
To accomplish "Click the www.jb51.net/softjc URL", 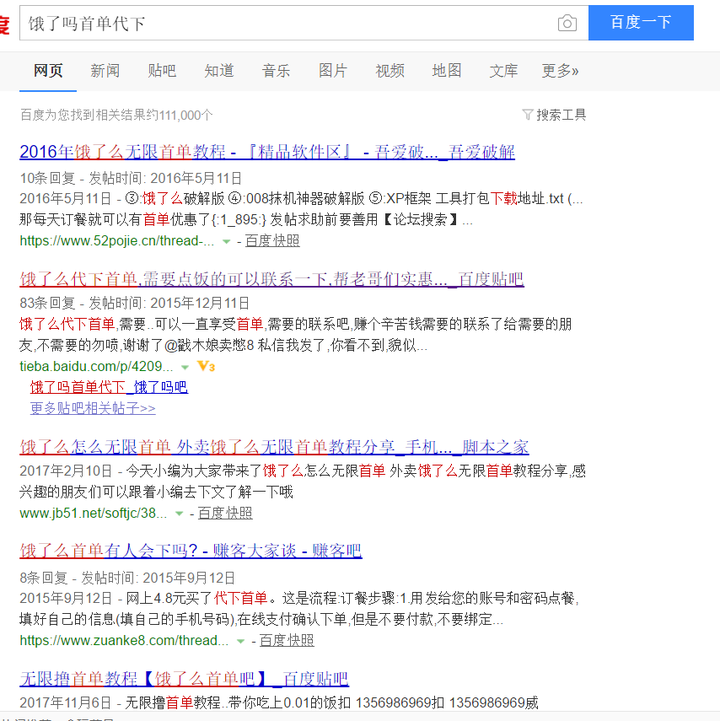I will coord(93,513).
